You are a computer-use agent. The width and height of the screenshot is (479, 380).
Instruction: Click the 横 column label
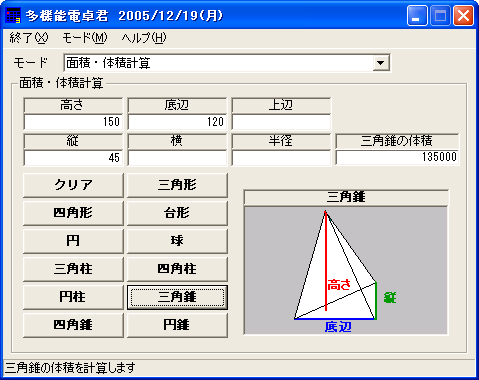point(177,141)
